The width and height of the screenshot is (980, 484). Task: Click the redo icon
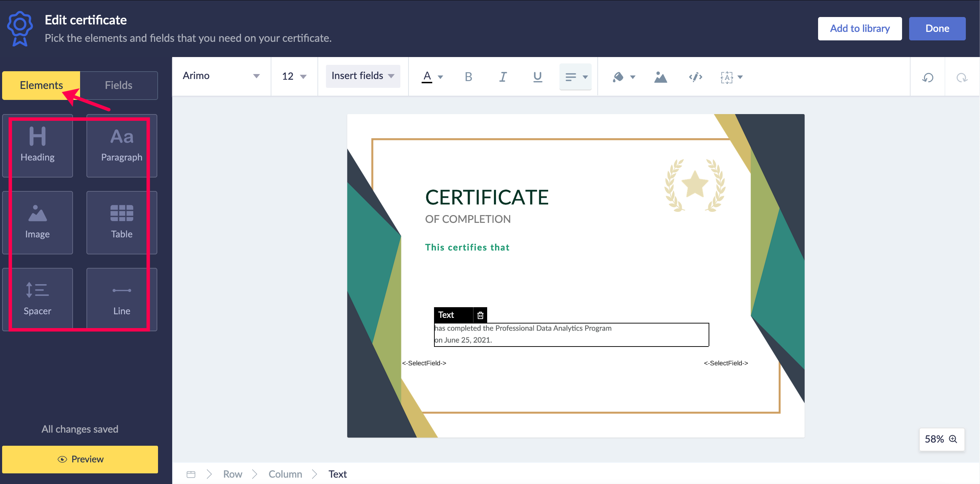(962, 77)
